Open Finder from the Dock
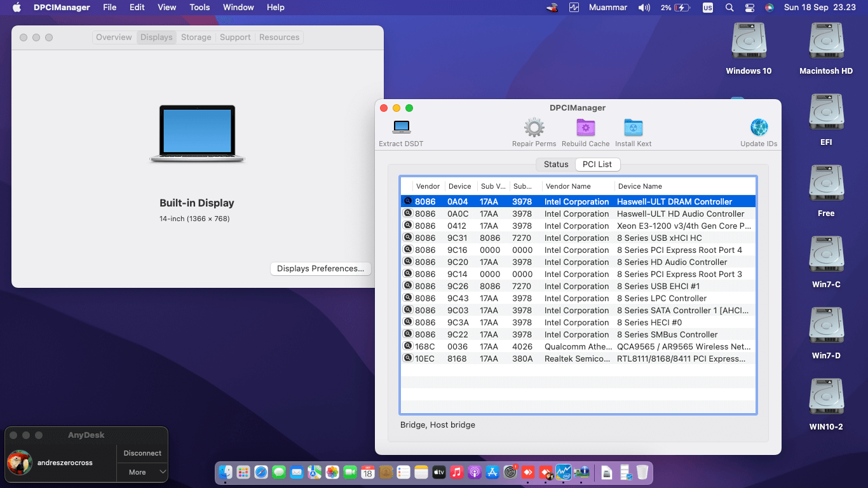868x488 pixels. click(226, 472)
